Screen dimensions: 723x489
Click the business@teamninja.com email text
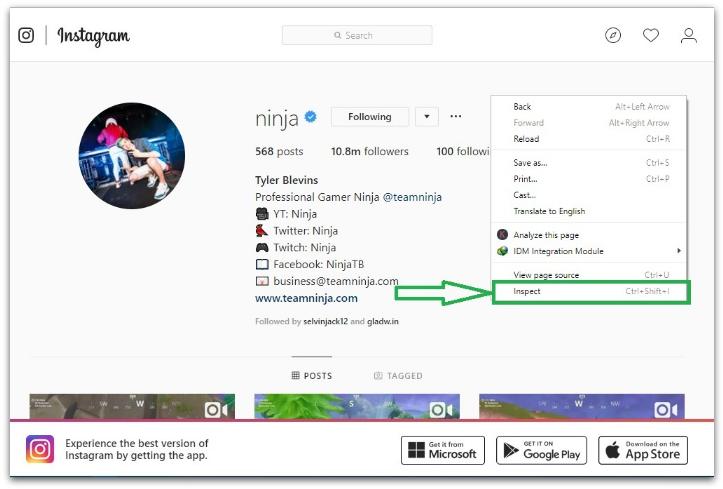[336, 281]
